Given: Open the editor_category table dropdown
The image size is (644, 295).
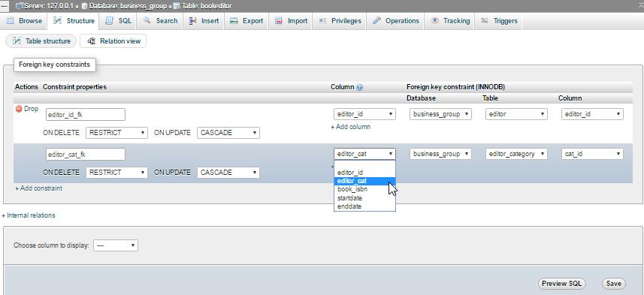Looking at the screenshot, I should pos(516,154).
